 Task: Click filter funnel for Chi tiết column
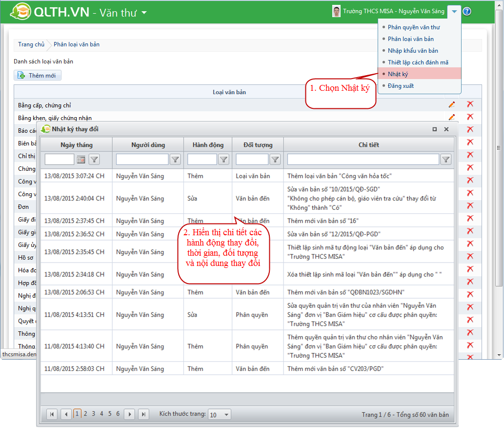pyautogui.click(x=446, y=160)
